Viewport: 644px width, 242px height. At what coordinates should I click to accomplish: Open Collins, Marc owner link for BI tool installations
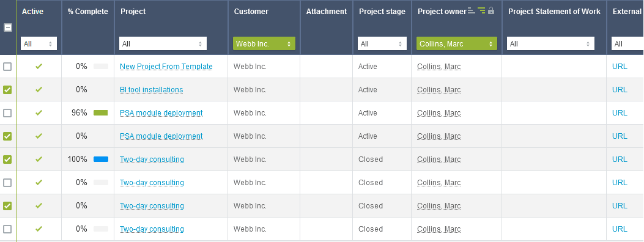coord(439,90)
